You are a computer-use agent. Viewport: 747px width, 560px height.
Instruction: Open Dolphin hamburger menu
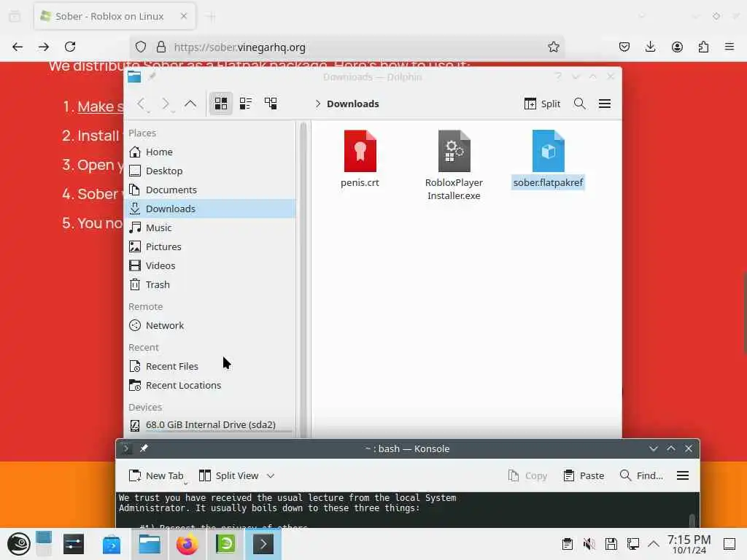coord(605,104)
